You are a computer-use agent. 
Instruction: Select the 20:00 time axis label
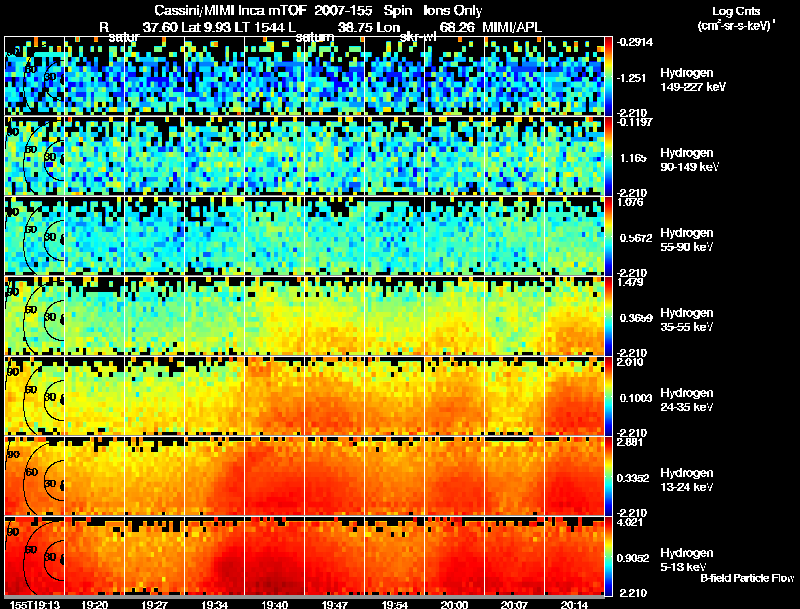pos(455,604)
